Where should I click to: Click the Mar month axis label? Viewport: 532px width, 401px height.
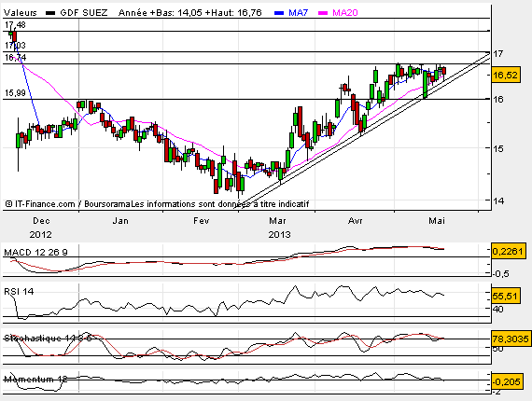coord(277,221)
